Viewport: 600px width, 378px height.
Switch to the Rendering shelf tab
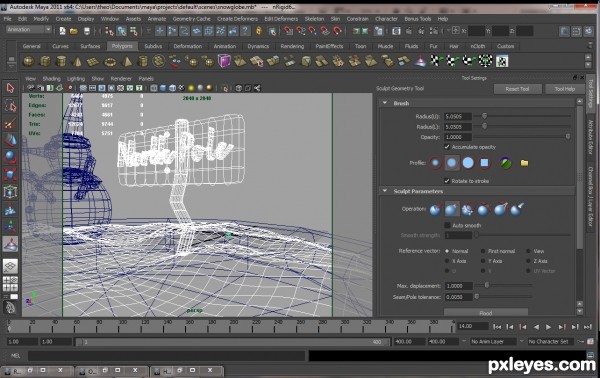[292, 46]
